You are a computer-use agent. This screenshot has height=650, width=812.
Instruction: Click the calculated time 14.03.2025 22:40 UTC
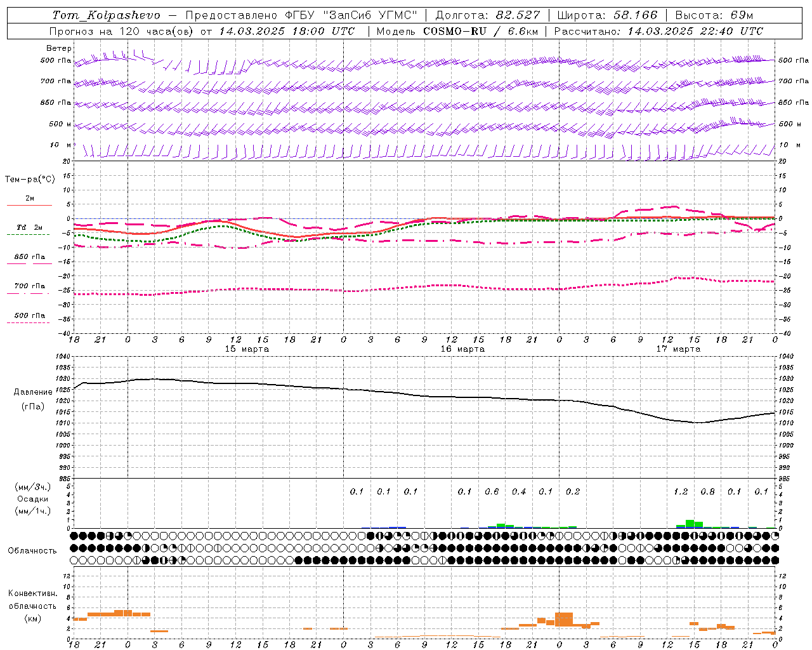pos(695,31)
